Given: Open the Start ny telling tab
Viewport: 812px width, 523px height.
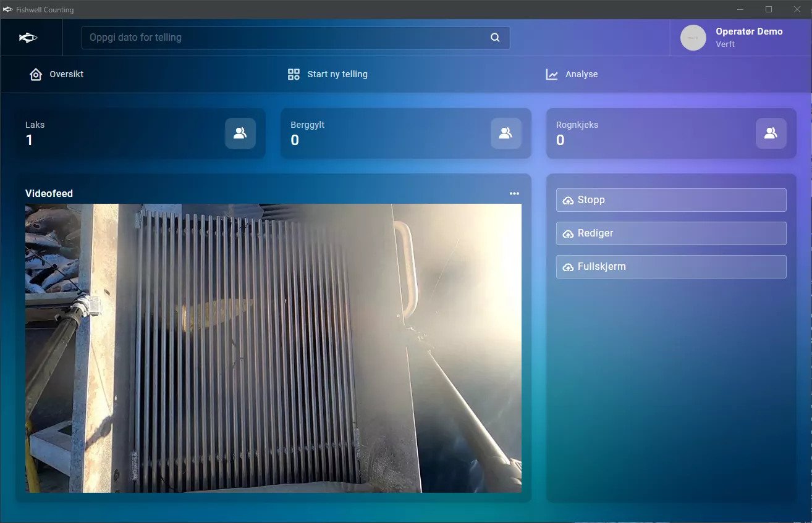Looking at the screenshot, I should [x=328, y=74].
